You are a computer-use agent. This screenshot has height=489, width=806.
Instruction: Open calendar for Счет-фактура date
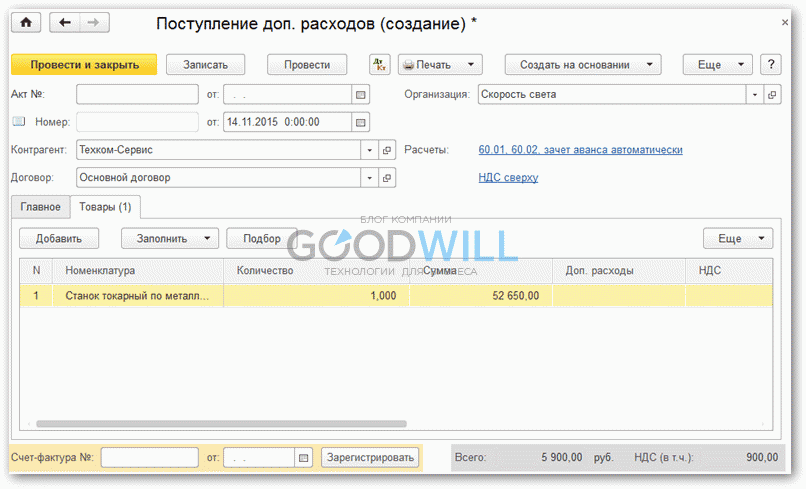(x=304, y=458)
